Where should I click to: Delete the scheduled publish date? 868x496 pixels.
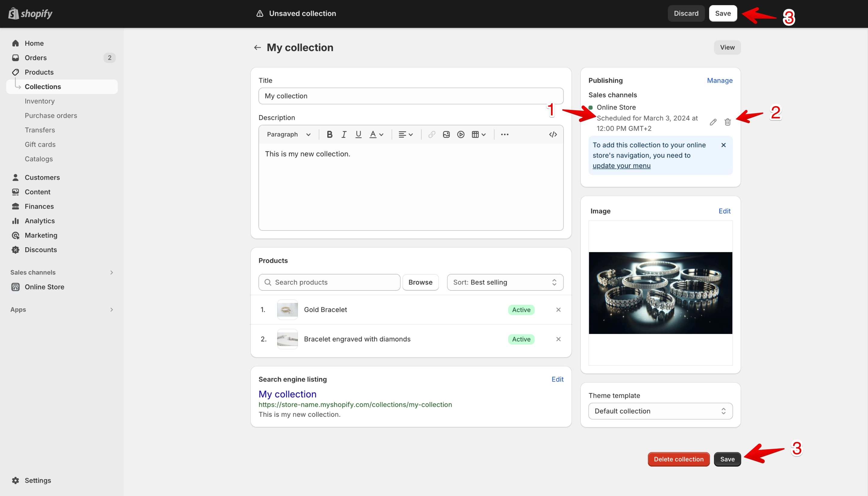point(728,122)
